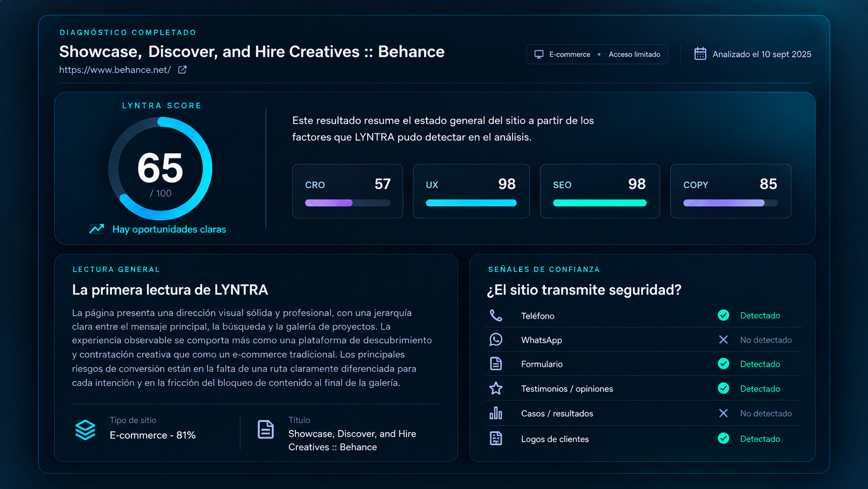Viewport: 868px width, 489px height.
Task: Click the 'SEÑALES DE CONFIANZA' section label
Action: (x=544, y=269)
